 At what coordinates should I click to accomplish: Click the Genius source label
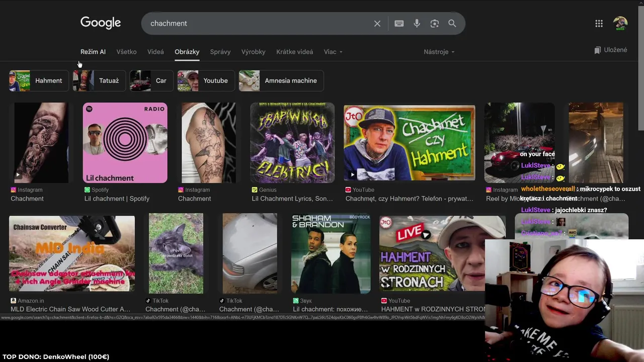pyautogui.click(x=268, y=190)
